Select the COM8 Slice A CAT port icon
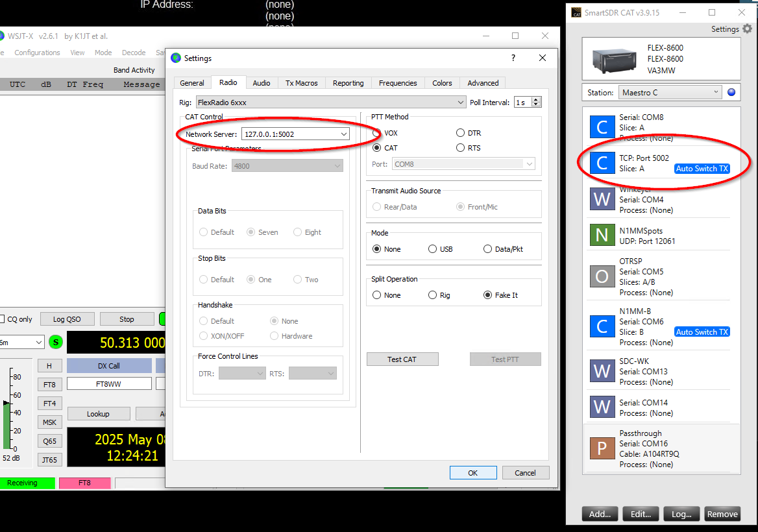The height and width of the screenshot is (532, 758). pyautogui.click(x=602, y=127)
